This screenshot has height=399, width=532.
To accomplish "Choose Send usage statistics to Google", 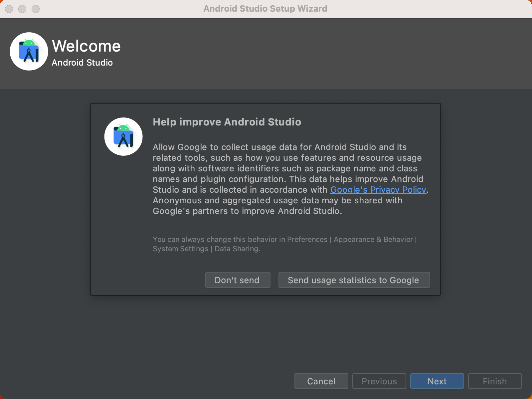I will tap(354, 280).
